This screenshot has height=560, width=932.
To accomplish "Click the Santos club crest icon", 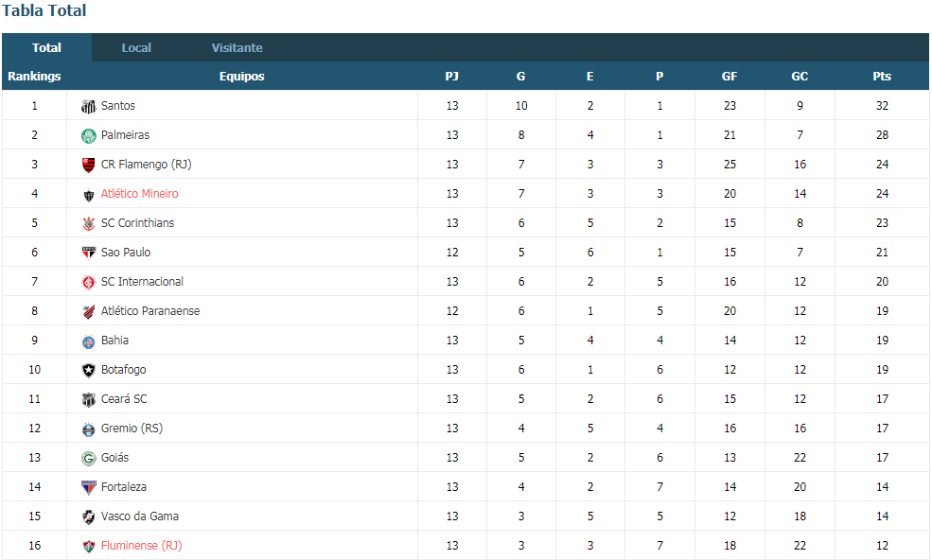I will [89, 106].
